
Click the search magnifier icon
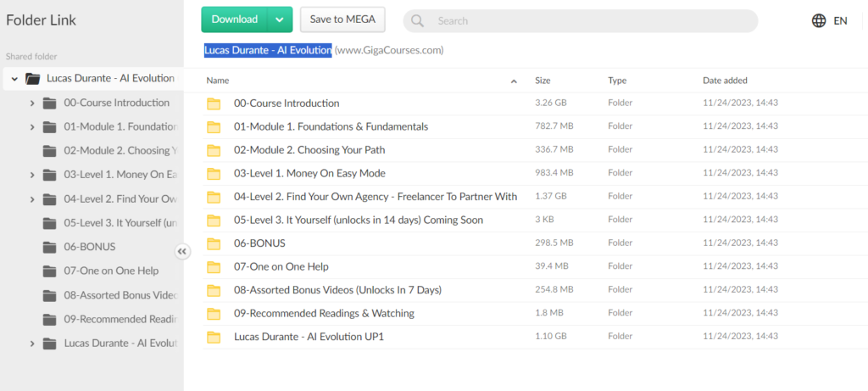click(x=419, y=21)
